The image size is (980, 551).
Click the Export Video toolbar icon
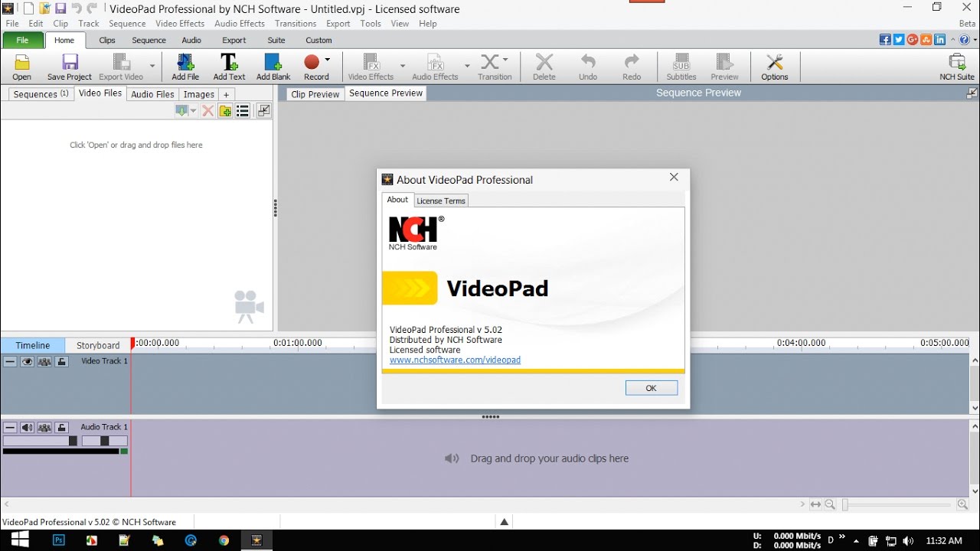(x=121, y=62)
